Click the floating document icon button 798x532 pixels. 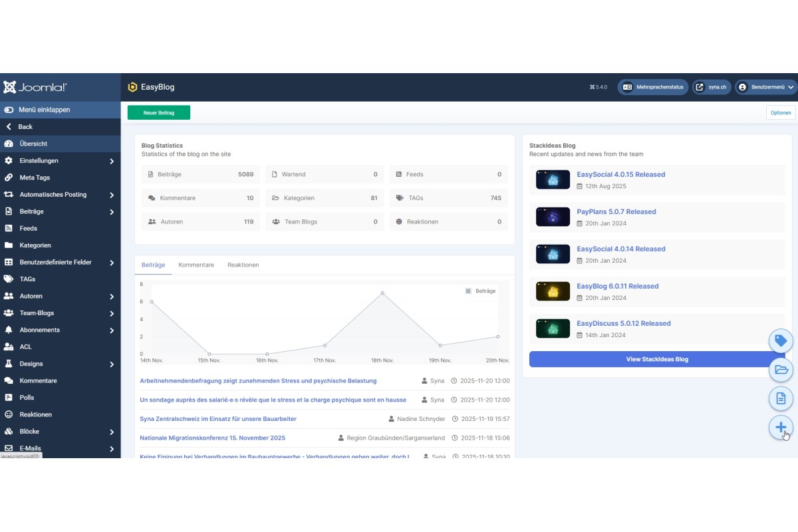point(781,398)
